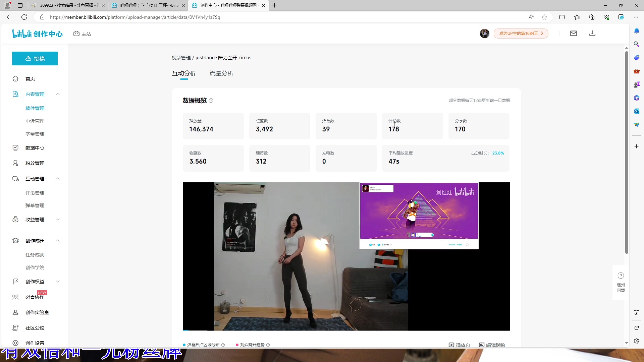This screenshot has width=644, height=362.
Task: Click the download icon in the header
Action: click(592, 33)
